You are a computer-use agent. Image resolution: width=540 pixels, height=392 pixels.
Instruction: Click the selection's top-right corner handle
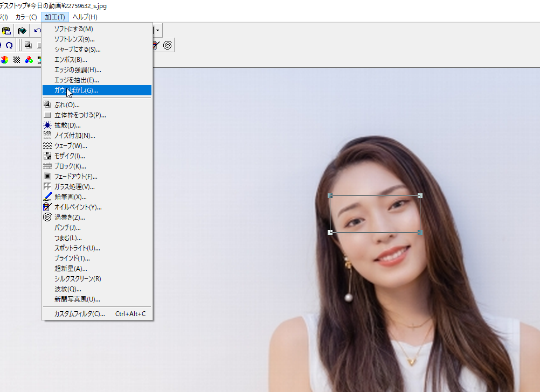[x=420, y=196]
